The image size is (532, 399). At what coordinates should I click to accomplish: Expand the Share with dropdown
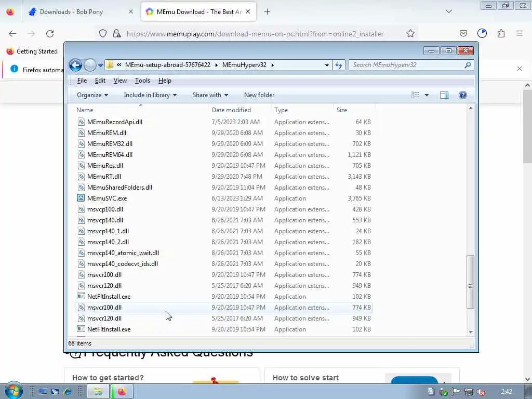pyautogui.click(x=210, y=95)
